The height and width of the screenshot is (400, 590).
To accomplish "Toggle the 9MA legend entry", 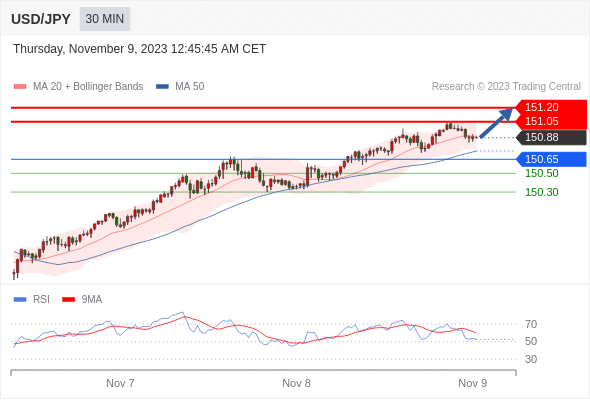I will click(x=82, y=300).
